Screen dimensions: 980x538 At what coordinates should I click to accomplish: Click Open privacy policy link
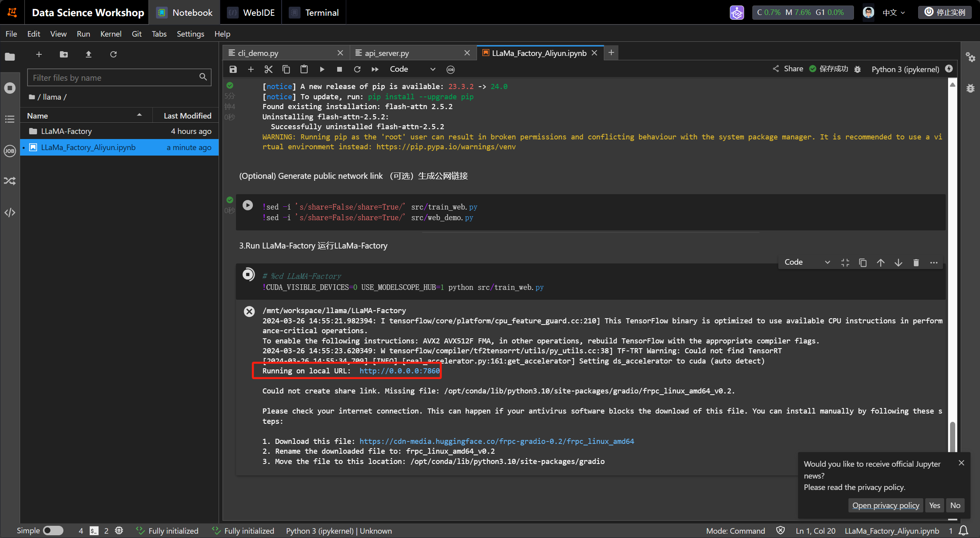(x=885, y=505)
